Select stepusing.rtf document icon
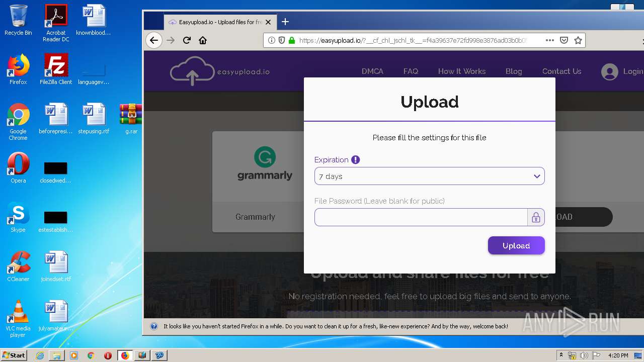 tap(94, 119)
